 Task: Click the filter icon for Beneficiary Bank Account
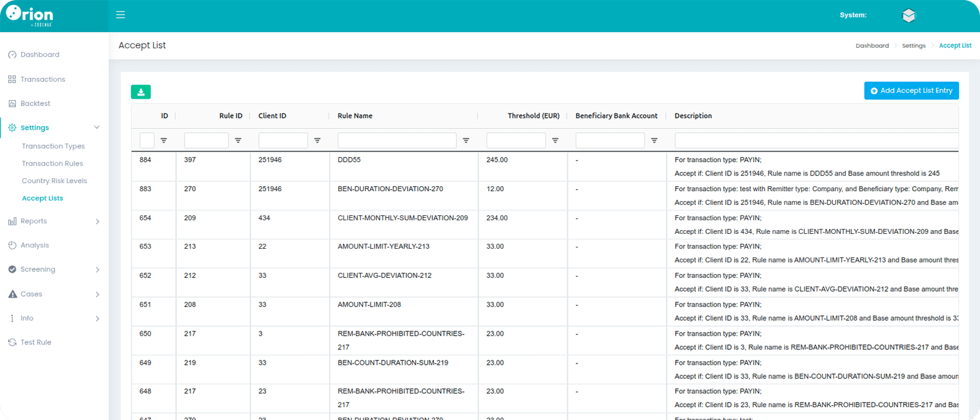654,141
